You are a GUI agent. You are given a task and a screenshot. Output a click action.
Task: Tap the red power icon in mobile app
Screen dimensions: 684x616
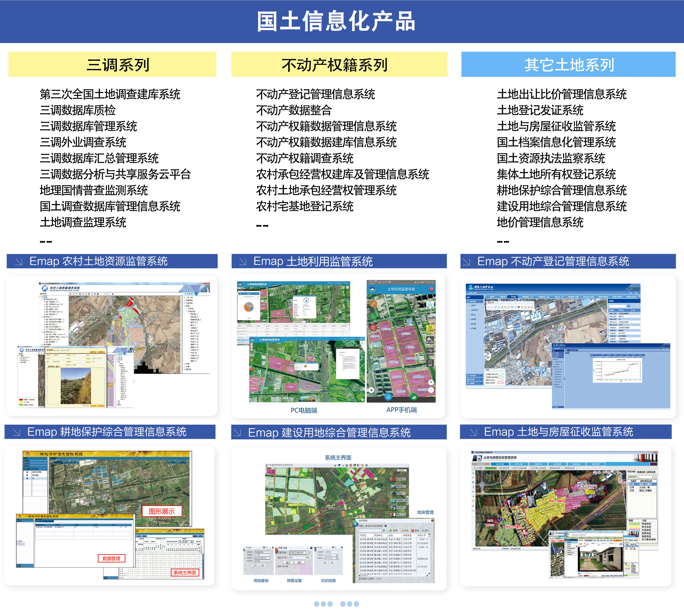[432, 289]
